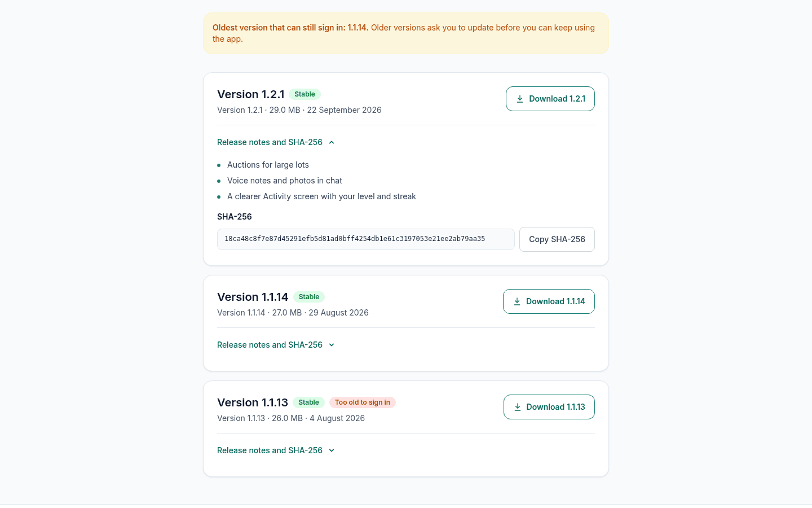This screenshot has width=812, height=508.
Task: Click the download arrow icon for 1.1.13
Action: tap(518, 407)
